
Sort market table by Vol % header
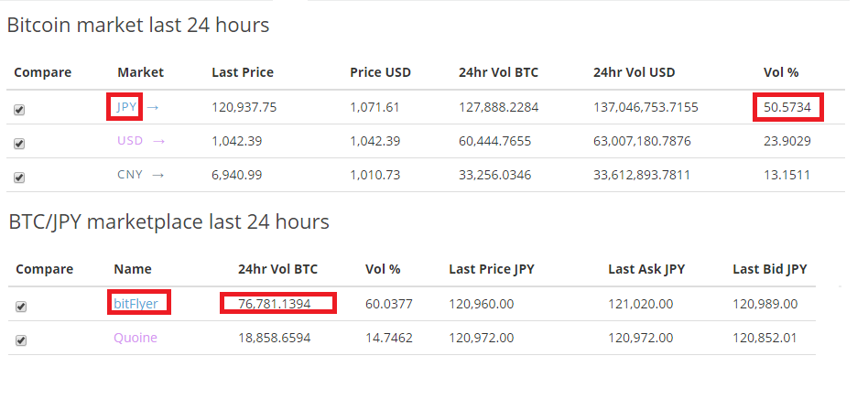pos(781,72)
